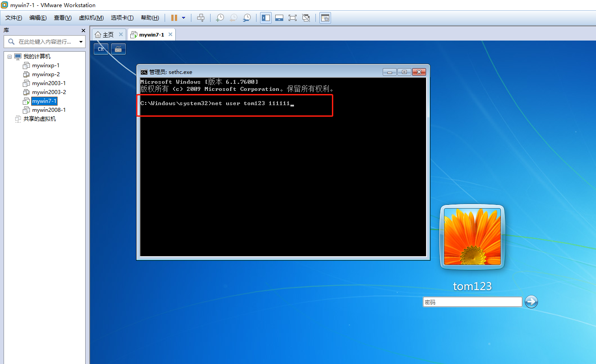Select mywin7-1 in the library tree
Screen dimensions: 596x364
pos(44,101)
